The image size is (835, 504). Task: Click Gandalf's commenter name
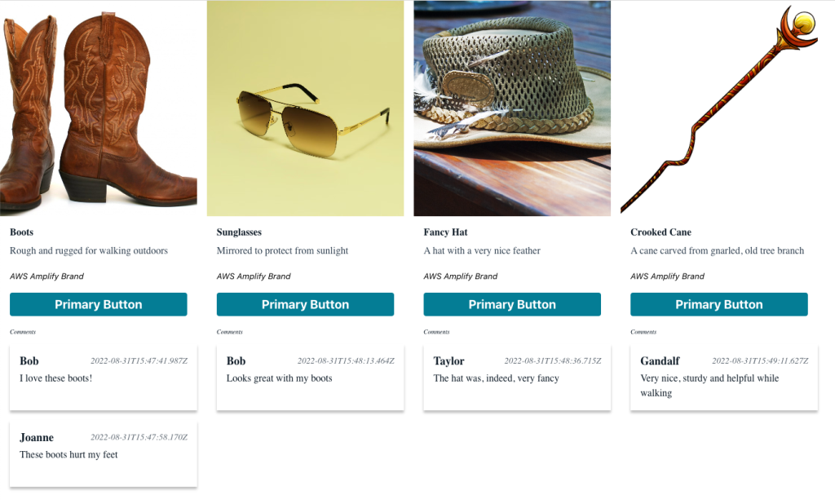(x=660, y=360)
